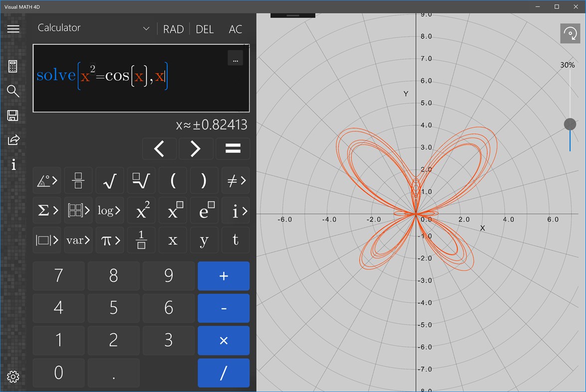Viewport: 586px width, 392px height.
Task: Reset graph view rotation icon
Action: [570, 33]
